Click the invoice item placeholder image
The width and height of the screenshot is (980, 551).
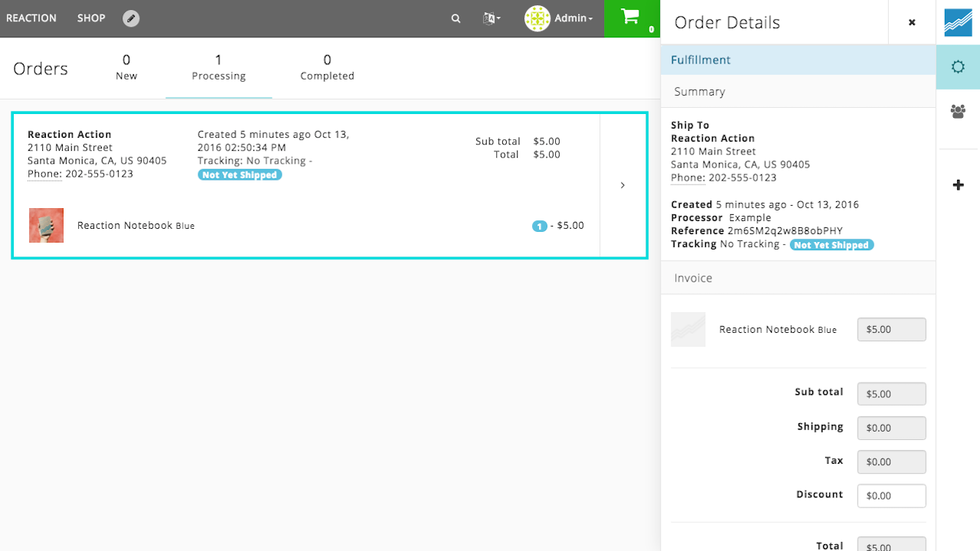[688, 330]
